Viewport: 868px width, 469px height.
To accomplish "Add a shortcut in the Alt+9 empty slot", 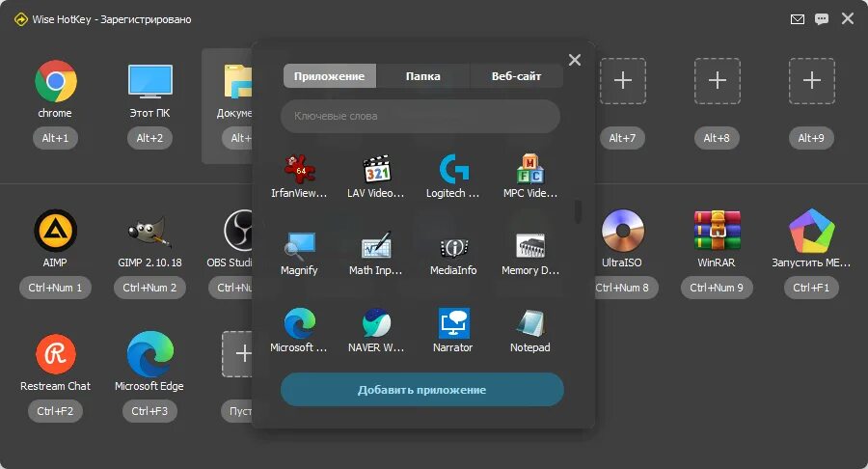I will 812,81.
